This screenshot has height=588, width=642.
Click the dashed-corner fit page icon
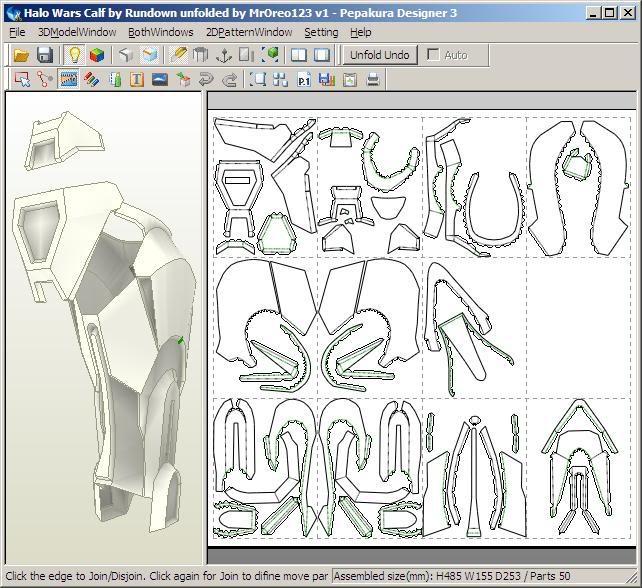click(258, 79)
